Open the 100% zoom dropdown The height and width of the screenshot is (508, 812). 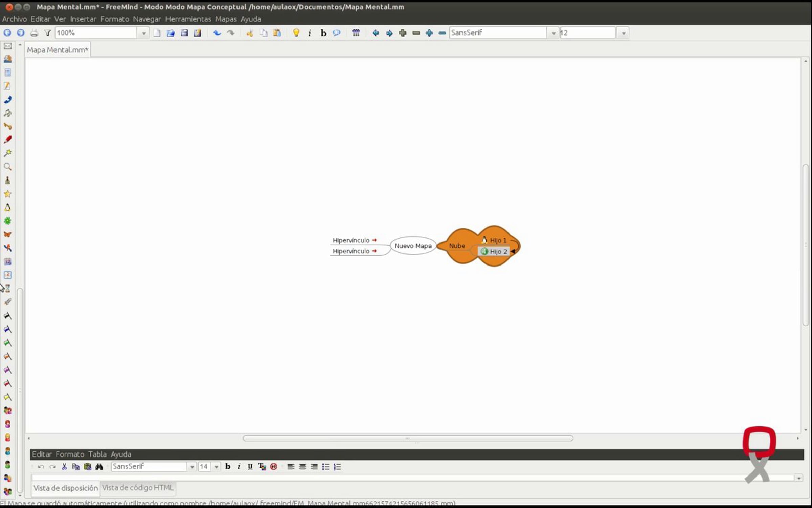pyautogui.click(x=144, y=33)
